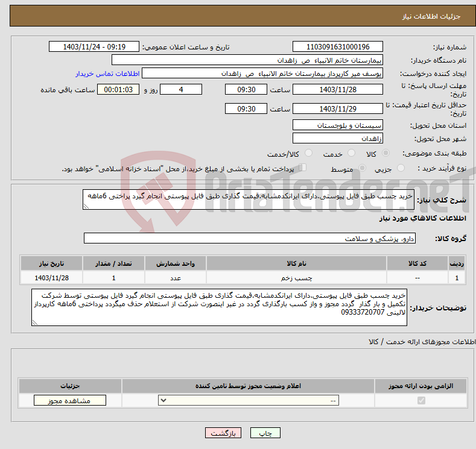Click the نام دستگاه خریدار field
The image size is (476, 449).
[x=247, y=60]
